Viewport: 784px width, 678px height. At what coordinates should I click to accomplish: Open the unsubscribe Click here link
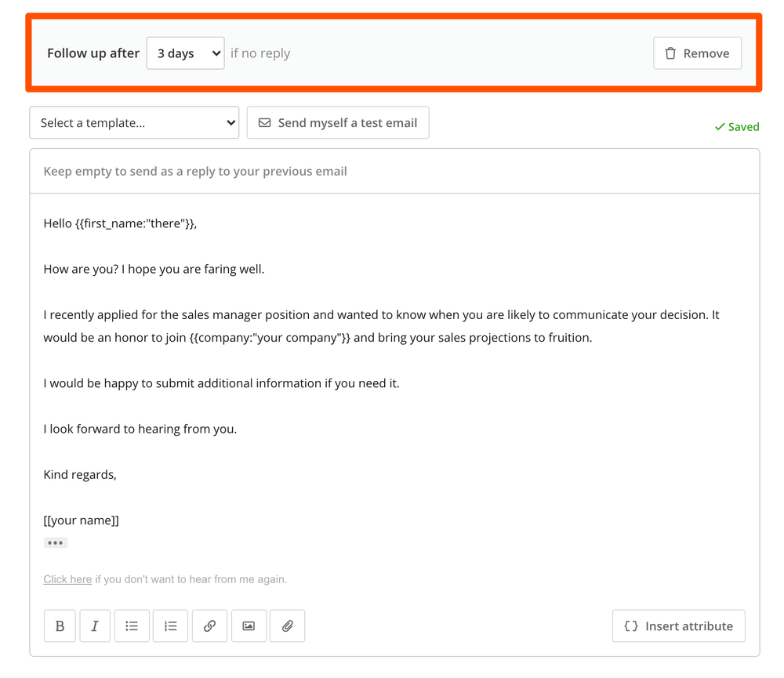click(67, 578)
